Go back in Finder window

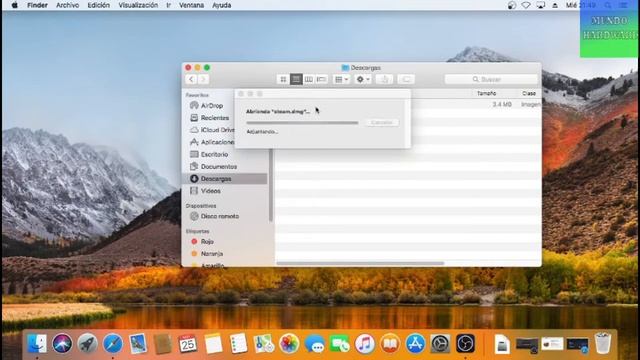coord(191,79)
